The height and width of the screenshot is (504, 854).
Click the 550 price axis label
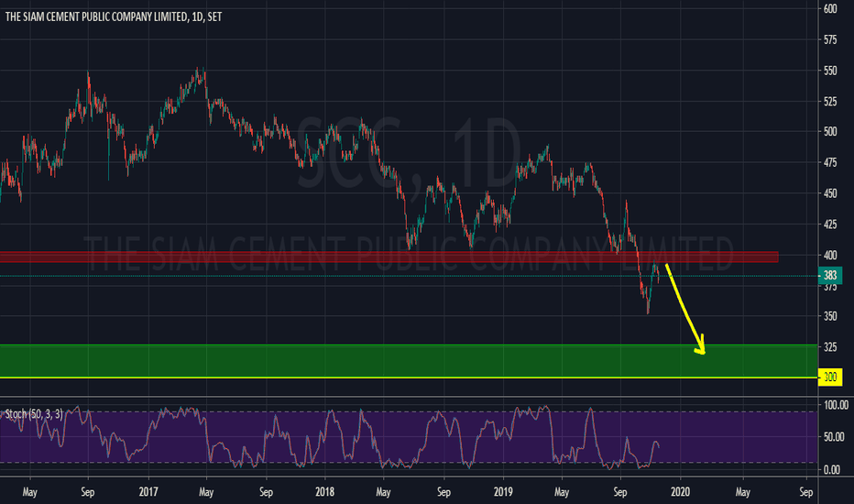(x=830, y=71)
